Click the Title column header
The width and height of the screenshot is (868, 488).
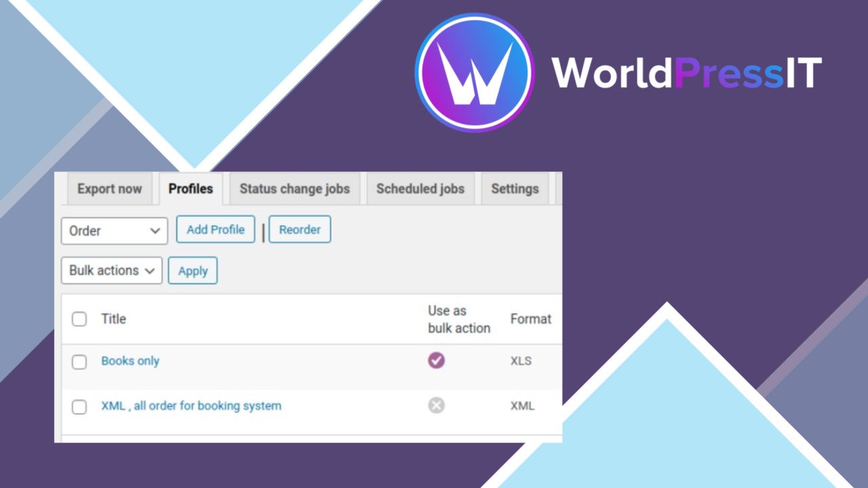(x=114, y=319)
